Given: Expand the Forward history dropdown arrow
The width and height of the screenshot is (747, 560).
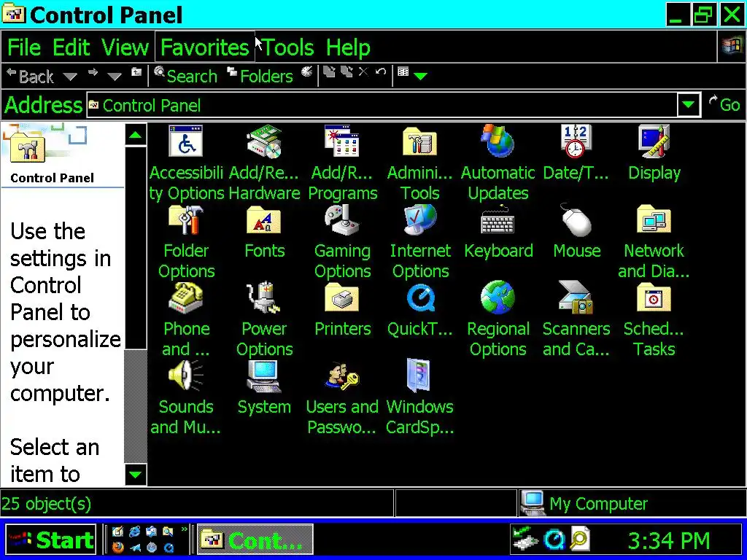Looking at the screenshot, I should 115,77.
